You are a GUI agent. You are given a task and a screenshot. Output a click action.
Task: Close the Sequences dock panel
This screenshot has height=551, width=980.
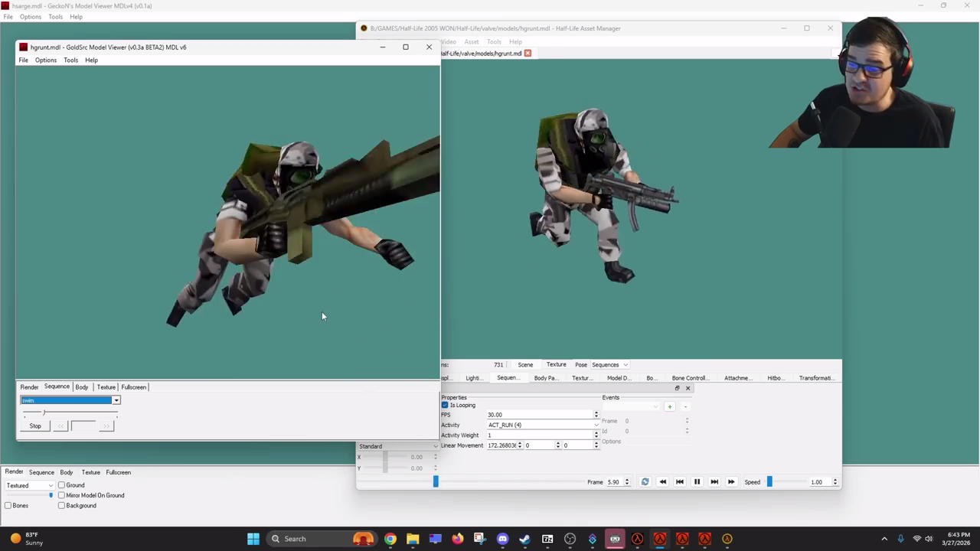688,388
